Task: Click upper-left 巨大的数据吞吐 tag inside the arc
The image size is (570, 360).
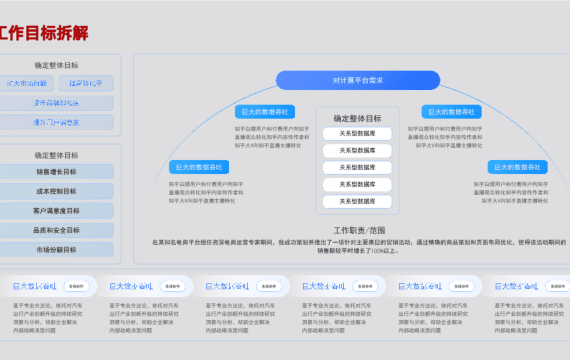Action: (265, 112)
